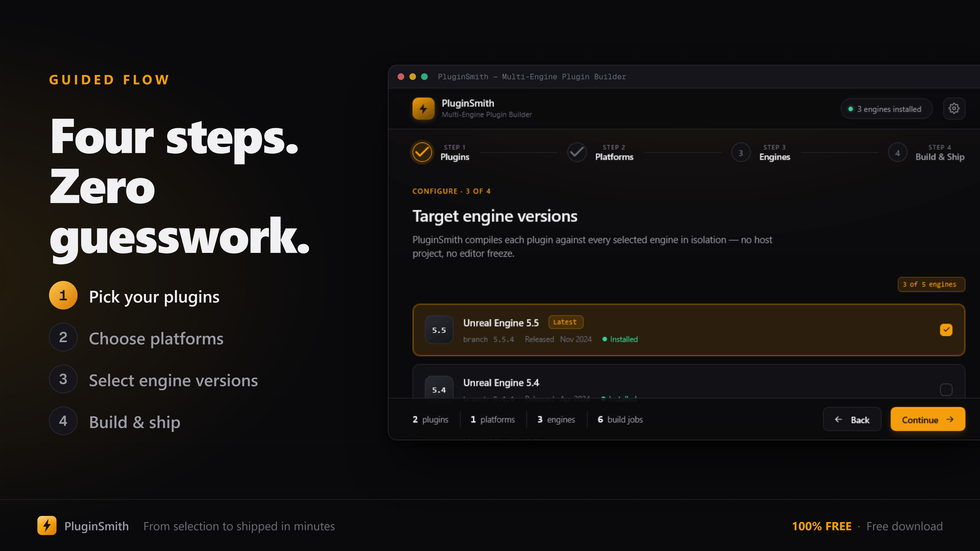Image resolution: width=980 pixels, height=551 pixels.
Task: Click the Target engine versions heading
Action: 495,216
